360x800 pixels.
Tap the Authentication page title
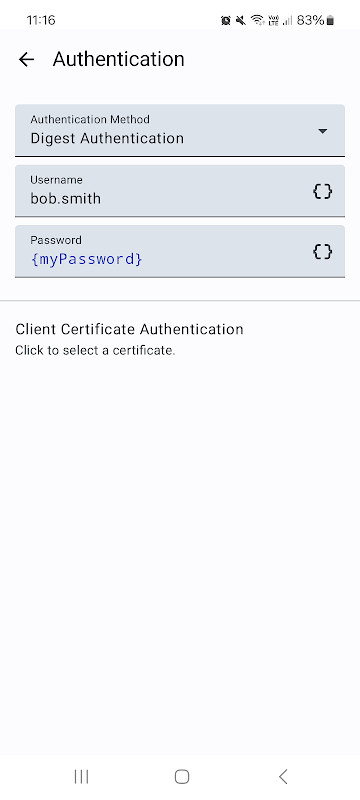point(118,59)
